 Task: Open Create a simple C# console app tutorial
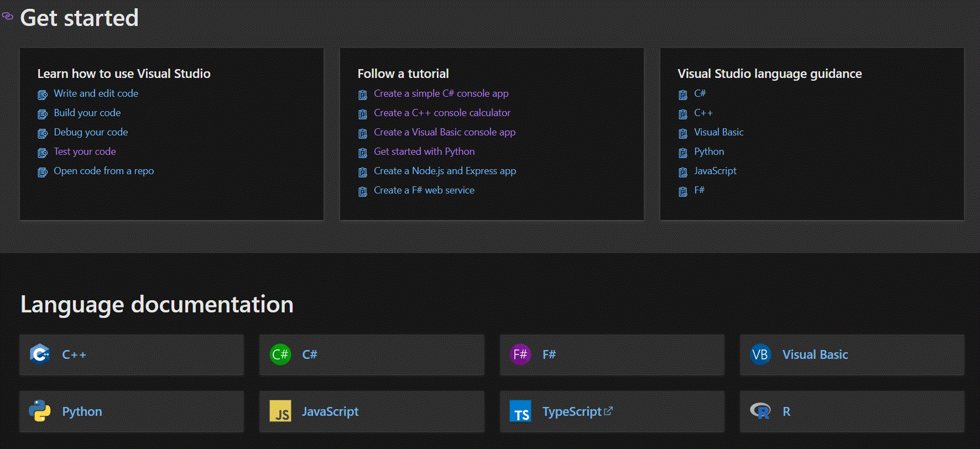point(441,93)
